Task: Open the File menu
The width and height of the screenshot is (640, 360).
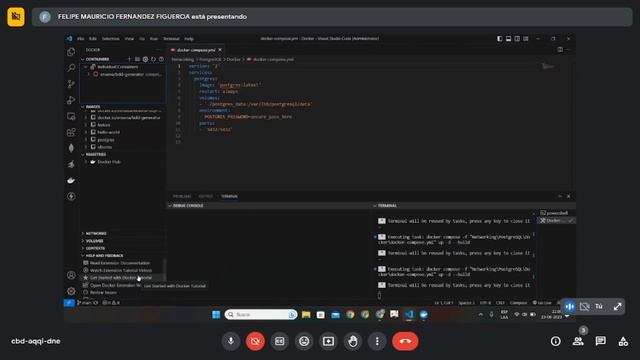Action: [x=81, y=39]
